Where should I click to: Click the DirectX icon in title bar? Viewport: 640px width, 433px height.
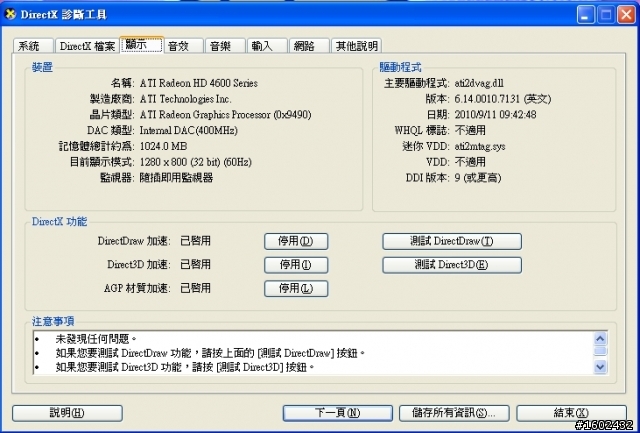click(x=10, y=14)
